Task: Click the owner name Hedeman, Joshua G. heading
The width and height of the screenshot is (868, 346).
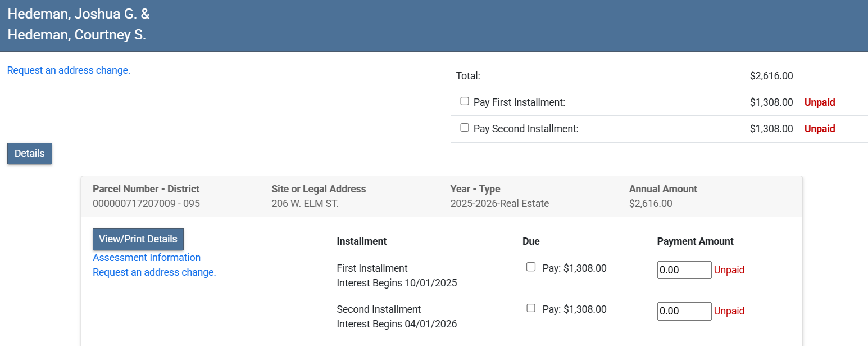Action: [79, 14]
